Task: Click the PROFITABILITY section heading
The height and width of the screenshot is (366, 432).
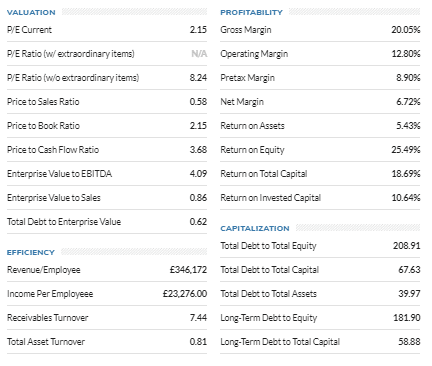Action: pos(251,13)
